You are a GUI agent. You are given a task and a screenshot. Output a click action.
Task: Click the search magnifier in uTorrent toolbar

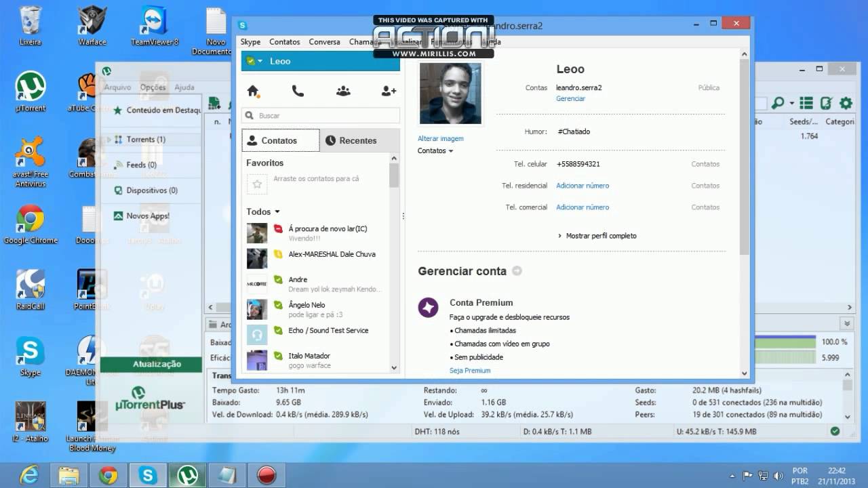[778, 103]
